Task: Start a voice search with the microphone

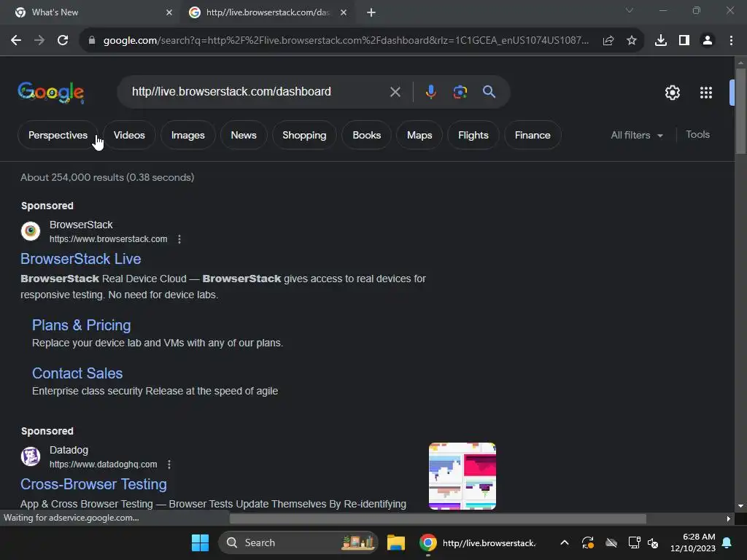Action: pyautogui.click(x=430, y=92)
